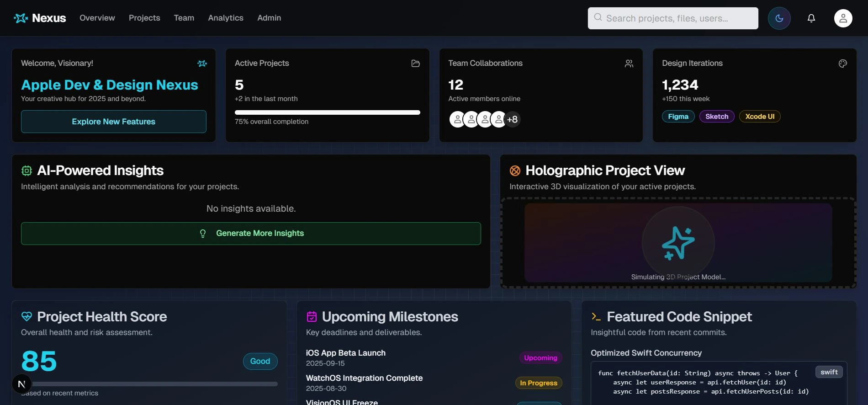Click the +150 this week text
This screenshot has height=405, width=868.
coord(686,99)
